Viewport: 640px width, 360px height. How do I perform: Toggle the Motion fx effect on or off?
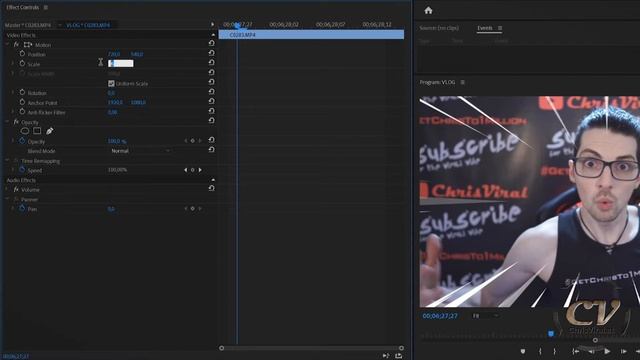point(16,44)
